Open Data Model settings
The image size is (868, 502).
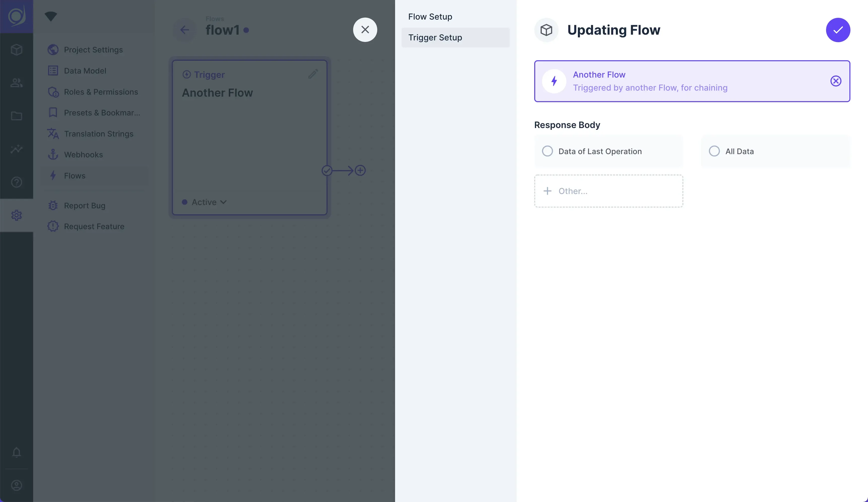[85, 71]
